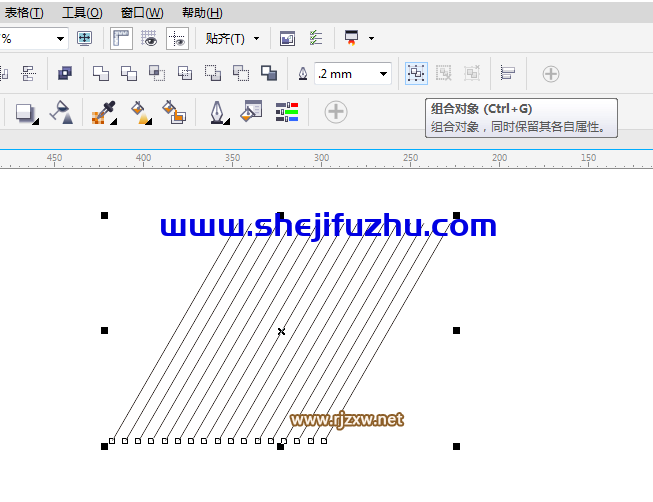Image resolution: width=653 pixels, height=502 pixels.
Task: Click the trim shapes icon
Action: pos(129,74)
